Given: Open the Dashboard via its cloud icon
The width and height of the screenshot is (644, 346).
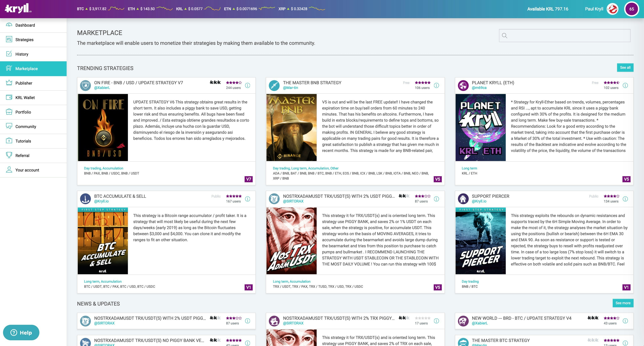Looking at the screenshot, I should (9, 25).
